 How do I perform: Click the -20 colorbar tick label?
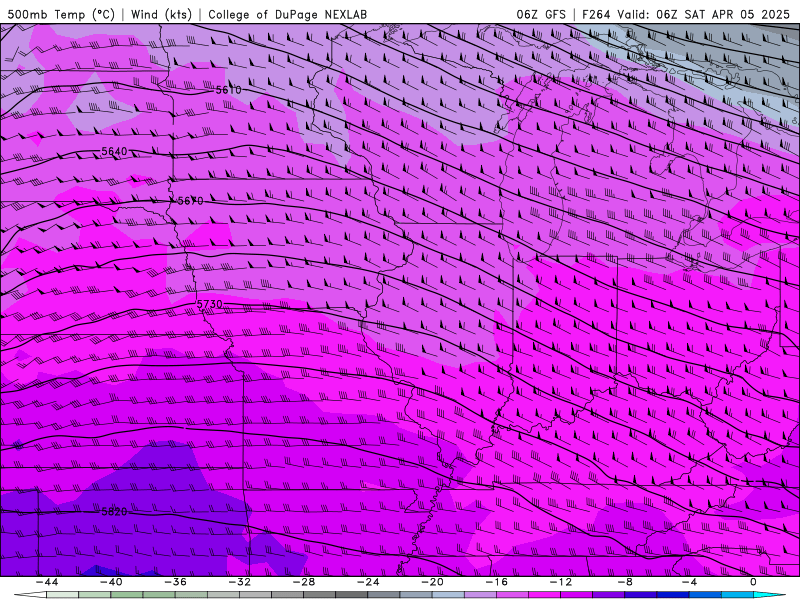(x=433, y=582)
